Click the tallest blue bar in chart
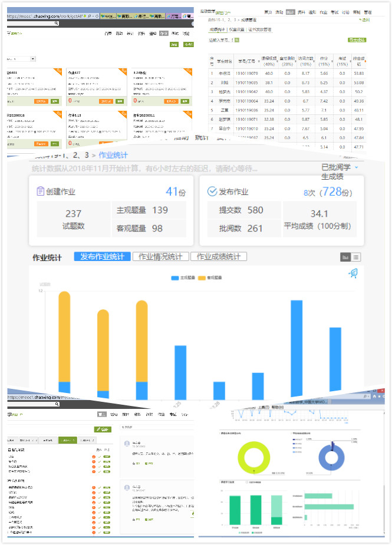The image size is (392, 545). (x=297, y=348)
